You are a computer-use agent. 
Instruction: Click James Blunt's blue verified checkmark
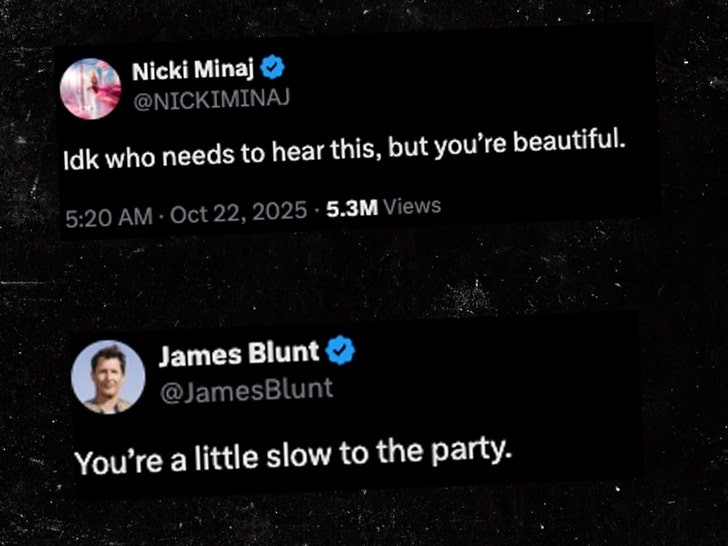[x=340, y=350]
